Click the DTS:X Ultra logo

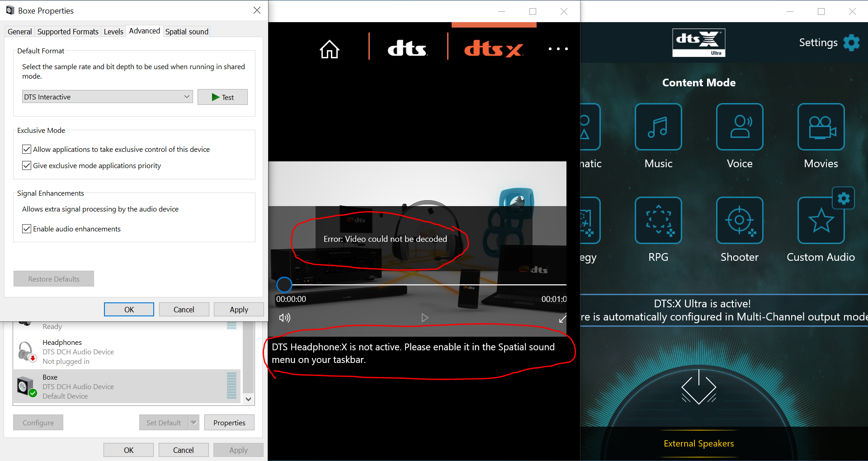click(698, 42)
